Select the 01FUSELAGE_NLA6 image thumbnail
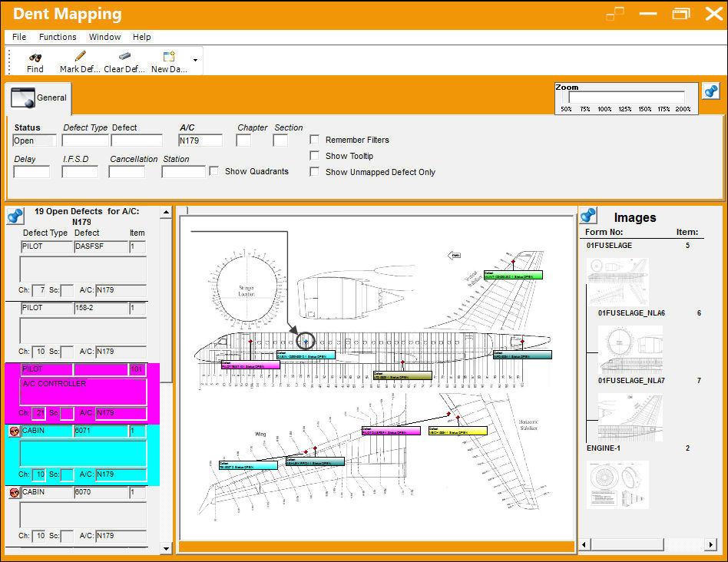The image size is (728, 562). [630, 349]
